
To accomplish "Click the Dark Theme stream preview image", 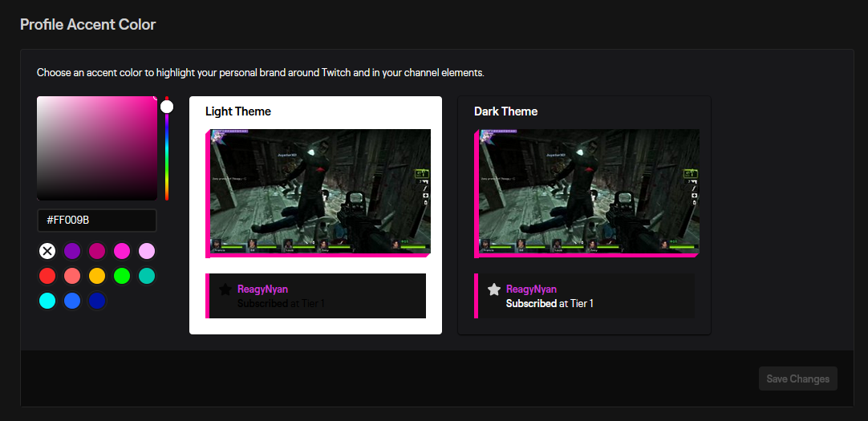I will [x=589, y=192].
